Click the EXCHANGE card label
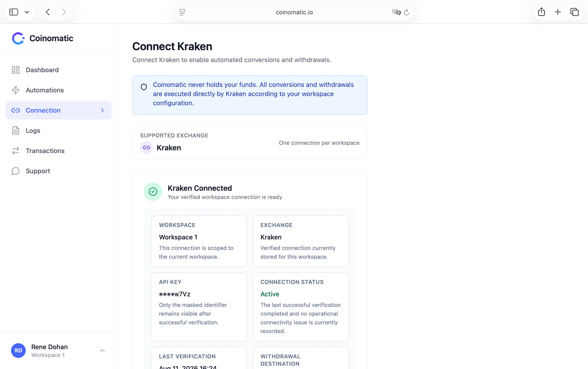The image size is (588, 369). tap(276, 225)
